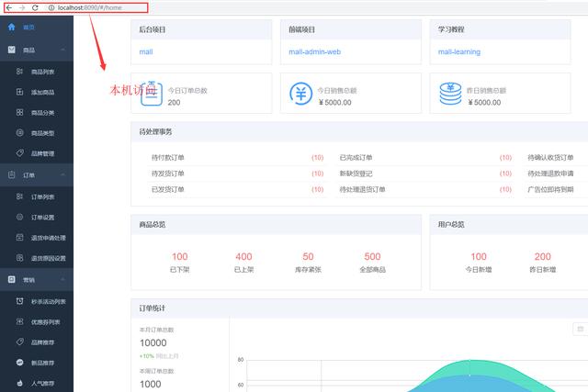Image resolution: width=588 pixels, height=392 pixels.
Task: Open the mall project link
Action: 146,51
